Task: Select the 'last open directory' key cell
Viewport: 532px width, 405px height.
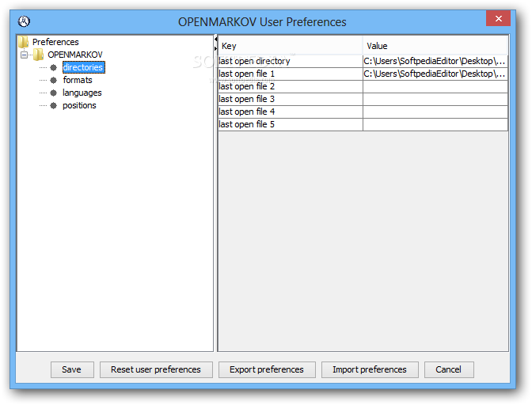Action: [x=291, y=61]
